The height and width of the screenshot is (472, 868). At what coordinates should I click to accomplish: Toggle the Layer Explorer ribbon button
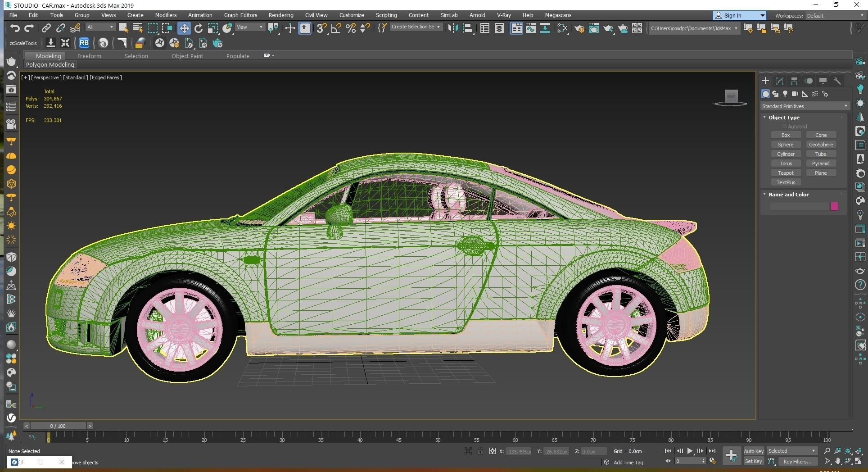(x=499, y=28)
